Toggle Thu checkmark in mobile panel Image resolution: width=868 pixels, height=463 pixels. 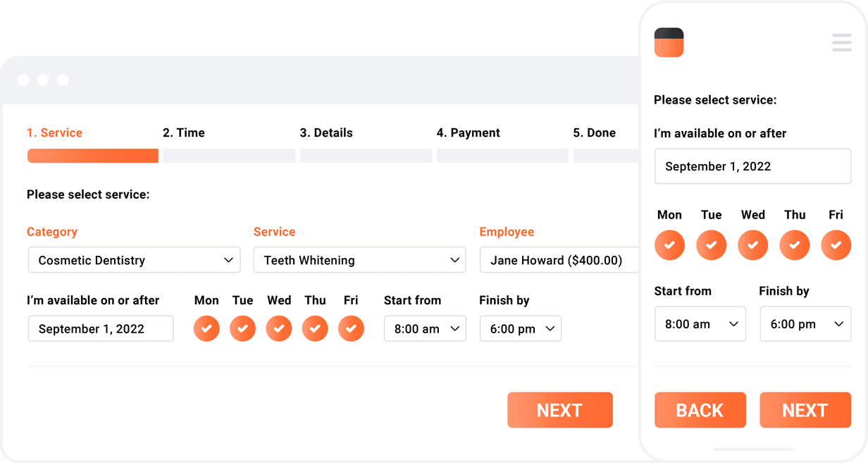tap(794, 245)
